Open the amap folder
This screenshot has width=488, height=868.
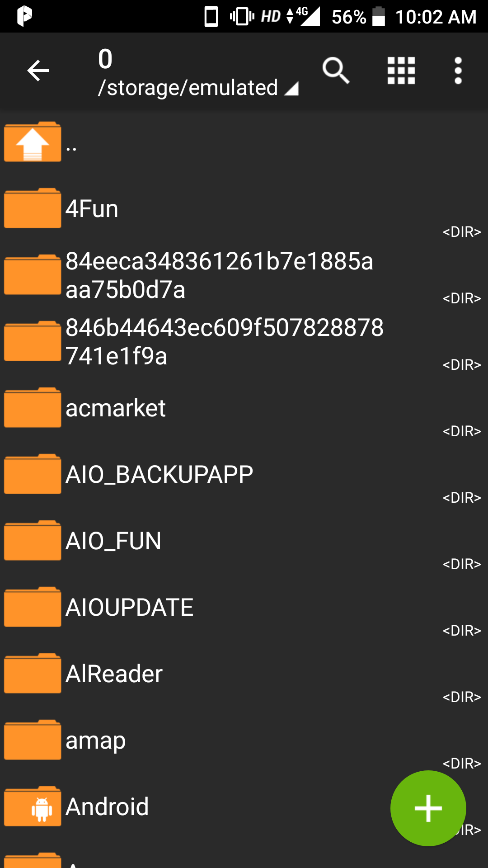pyautogui.click(x=96, y=741)
